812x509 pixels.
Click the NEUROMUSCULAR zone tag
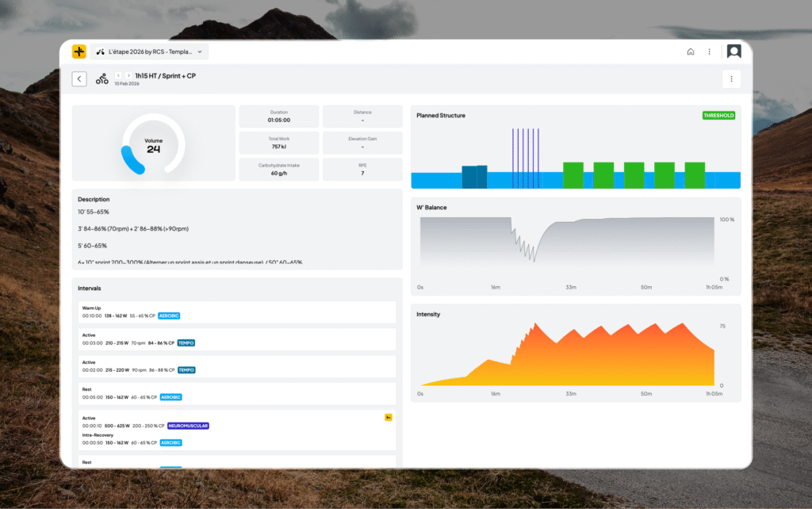pos(188,426)
